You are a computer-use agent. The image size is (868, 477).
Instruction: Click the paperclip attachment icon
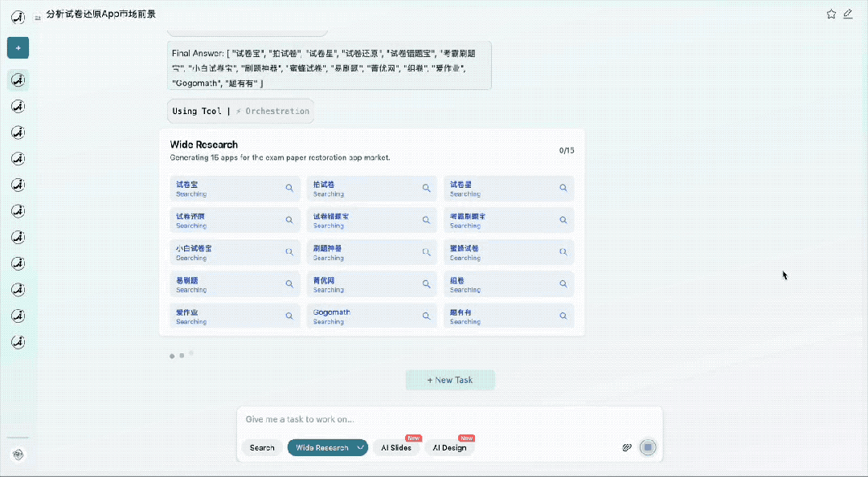627,447
